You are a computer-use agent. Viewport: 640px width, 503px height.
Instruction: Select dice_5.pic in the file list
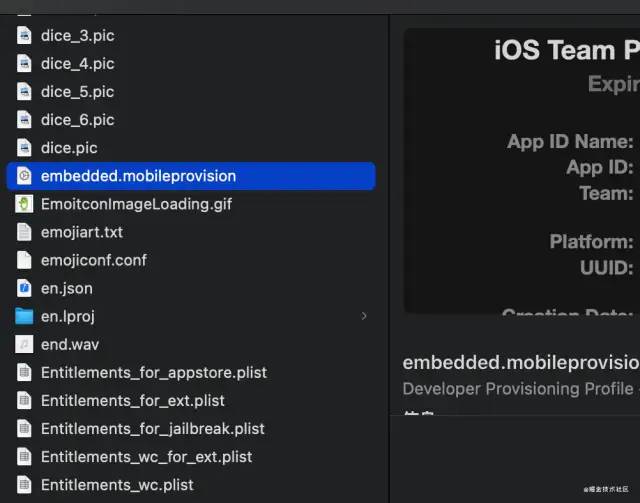(191, 92)
